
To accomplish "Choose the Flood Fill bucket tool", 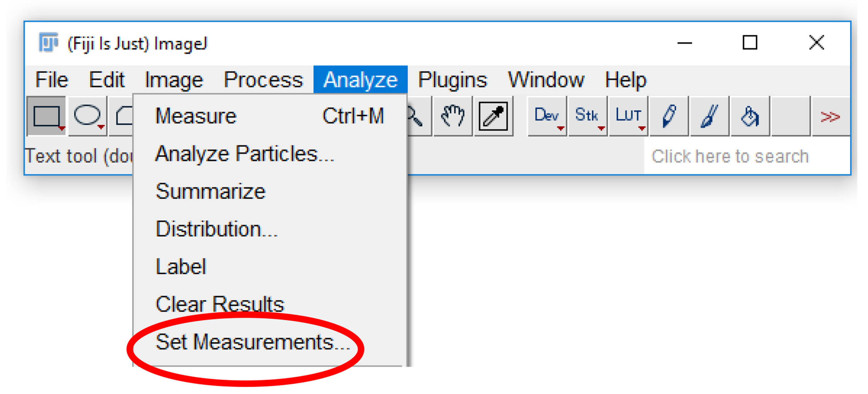I will 750,116.
